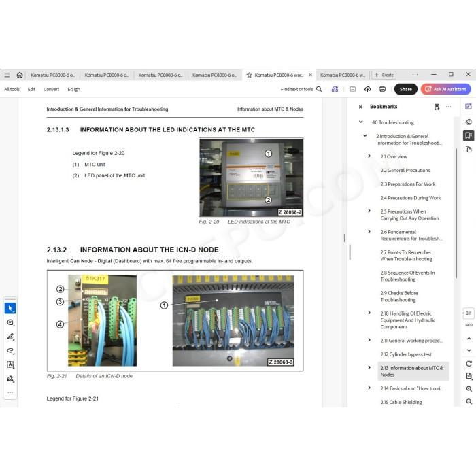The image size is (476, 476).
Task: Expand the 2.6 Fundamental Requirements bookmark
Action: 369,231
